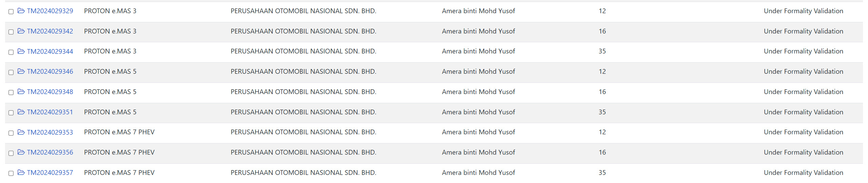Open folder icon for TM2024029351
868x183 pixels.
pyautogui.click(x=21, y=112)
